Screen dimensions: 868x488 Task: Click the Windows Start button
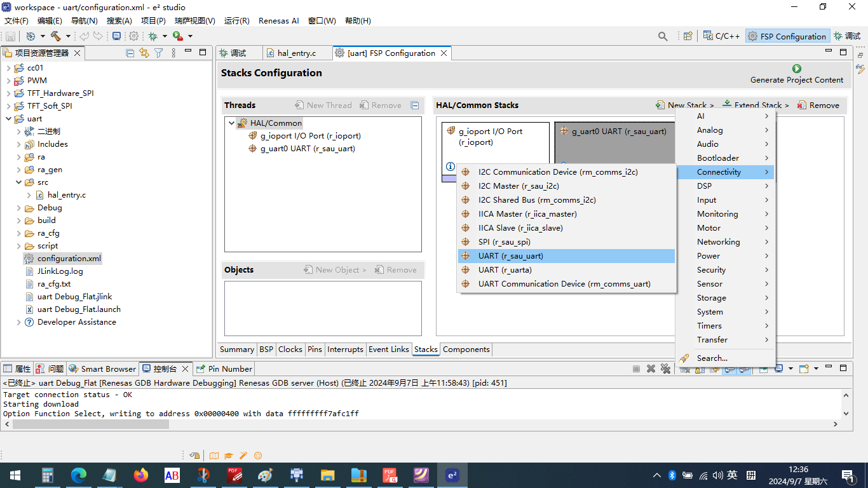(x=15, y=475)
